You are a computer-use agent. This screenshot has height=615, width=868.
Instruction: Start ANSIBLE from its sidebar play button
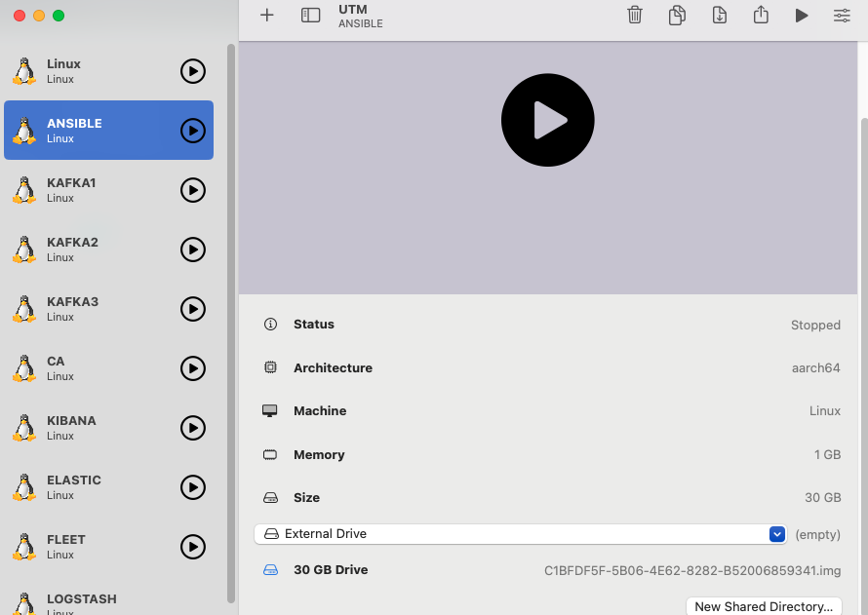coord(193,131)
